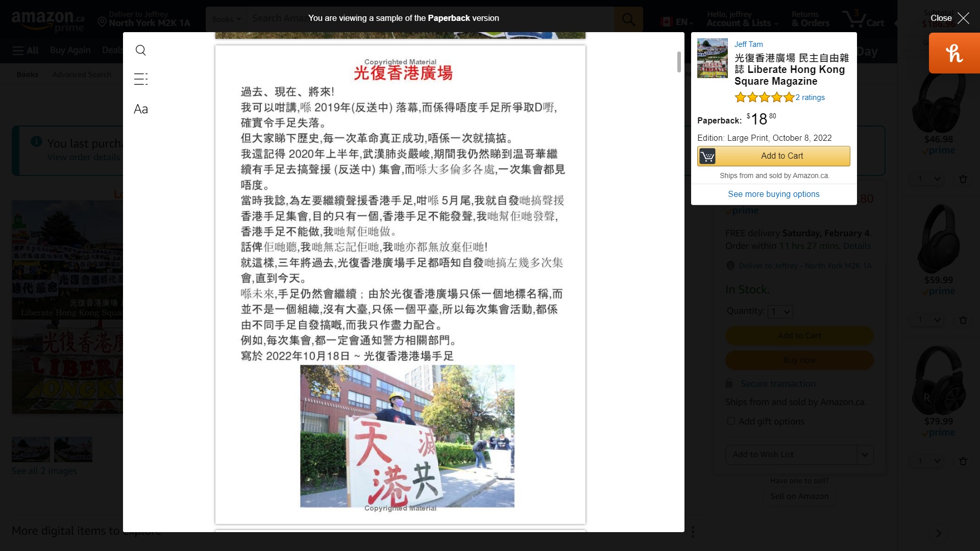
Task: Click carousel next arrow at bottom right
Action: [939, 533]
